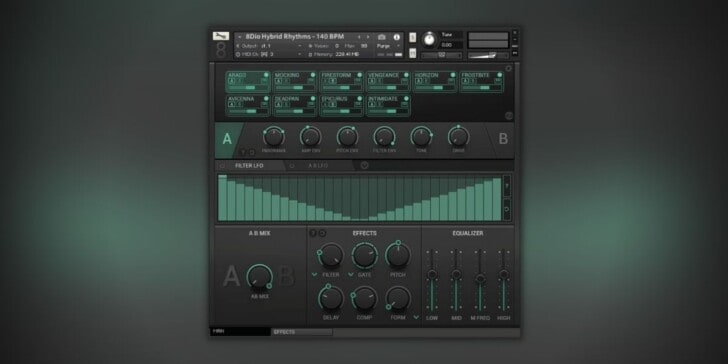Adjust the Mid equalizer slider
The height and width of the screenshot is (364, 728).
(456, 275)
